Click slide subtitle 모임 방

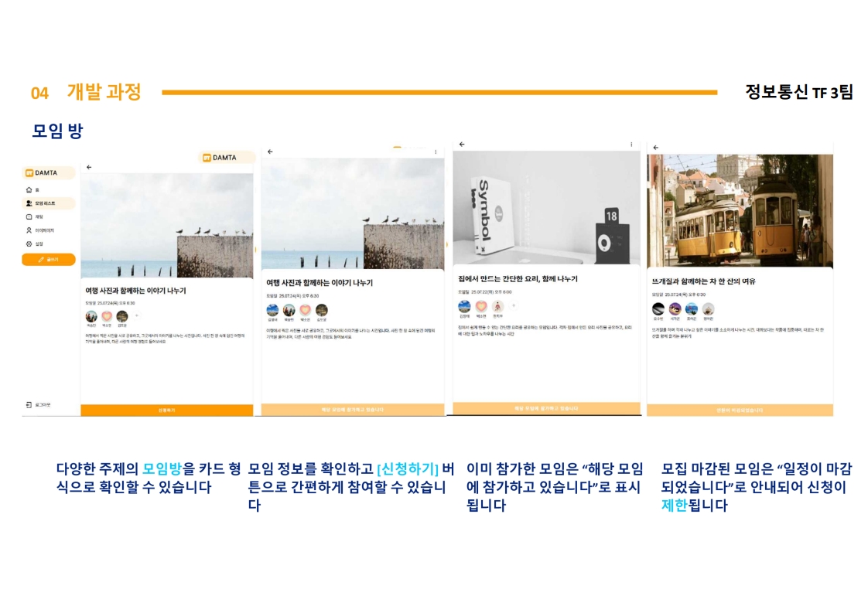click(x=57, y=131)
